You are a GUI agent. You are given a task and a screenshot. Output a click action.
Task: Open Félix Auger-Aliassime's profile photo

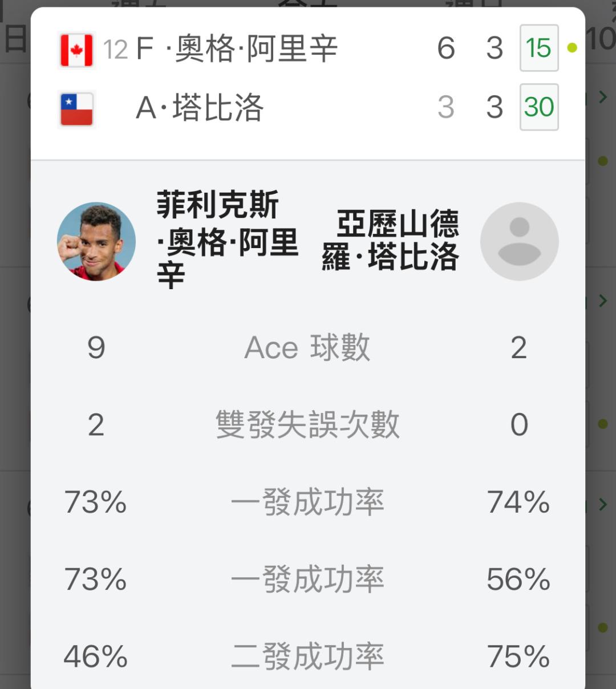[96, 241]
